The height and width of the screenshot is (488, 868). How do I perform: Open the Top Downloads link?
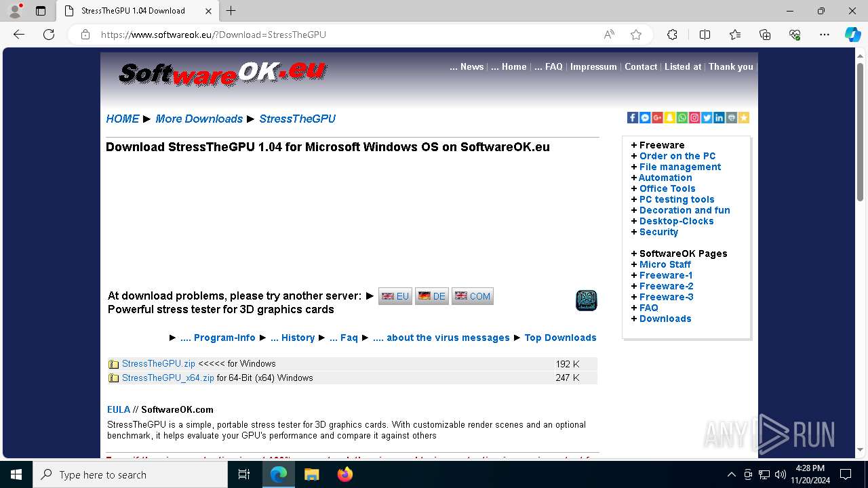(561, 338)
